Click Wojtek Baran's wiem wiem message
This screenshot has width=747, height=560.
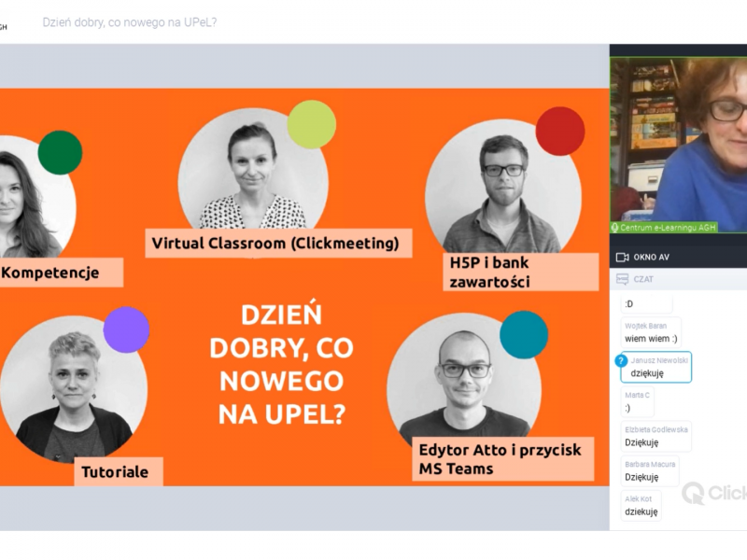pos(652,331)
